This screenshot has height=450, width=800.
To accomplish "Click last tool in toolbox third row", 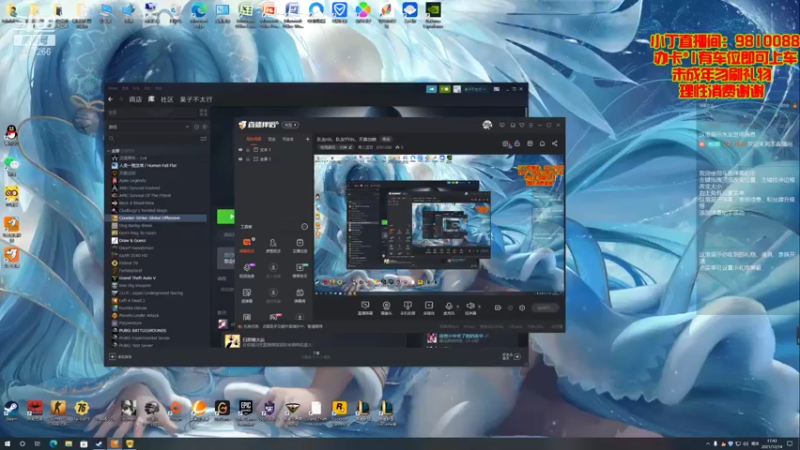I will click(299, 295).
